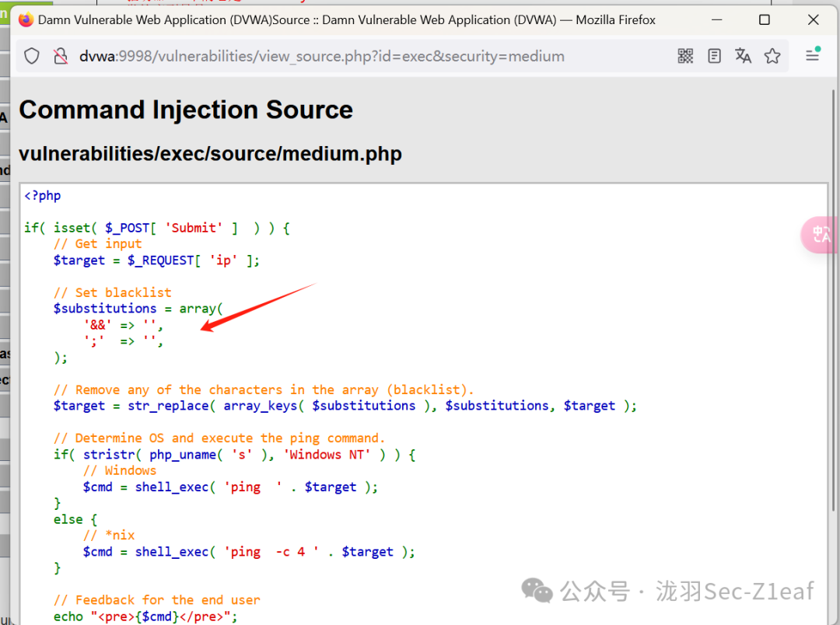Click the '// Feedback for the end user' comment

156,600
